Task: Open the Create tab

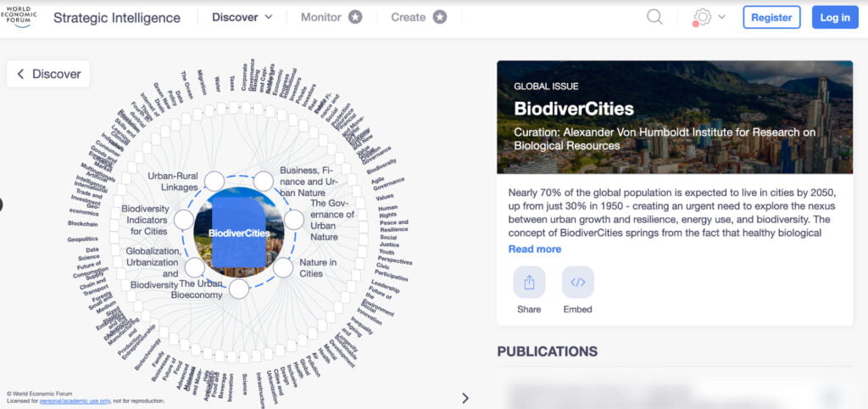Action: [x=409, y=17]
